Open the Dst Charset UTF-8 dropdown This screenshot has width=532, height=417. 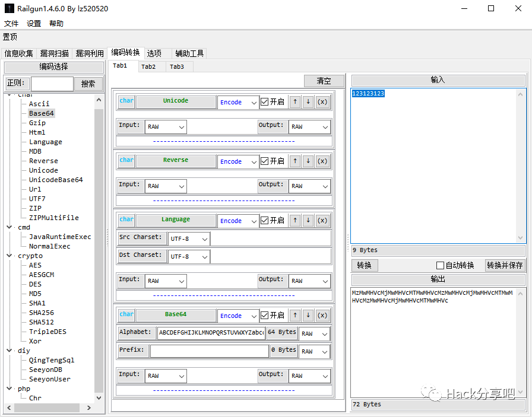[189, 257]
